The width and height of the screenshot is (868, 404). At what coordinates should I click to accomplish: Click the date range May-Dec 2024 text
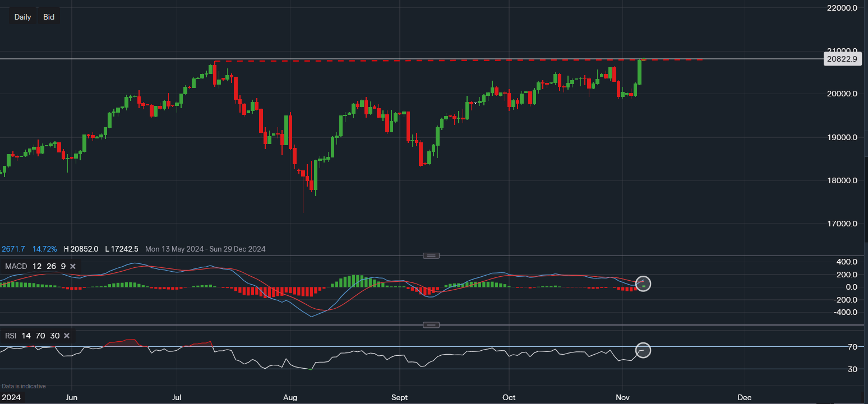tap(205, 249)
